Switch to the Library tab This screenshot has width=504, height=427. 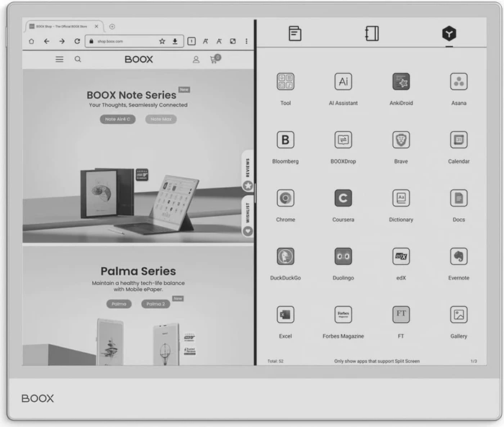(294, 33)
